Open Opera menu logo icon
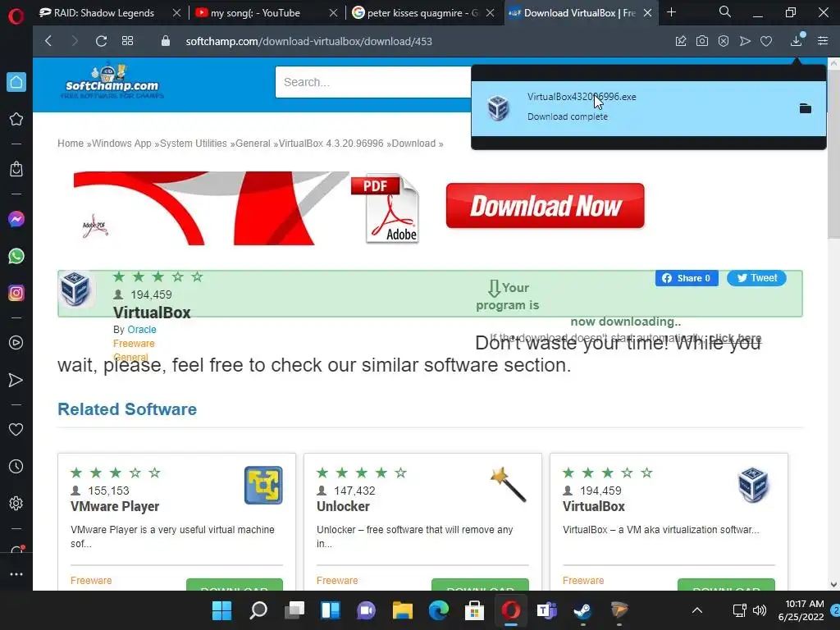The image size is (840, 630). pos(16,16)
